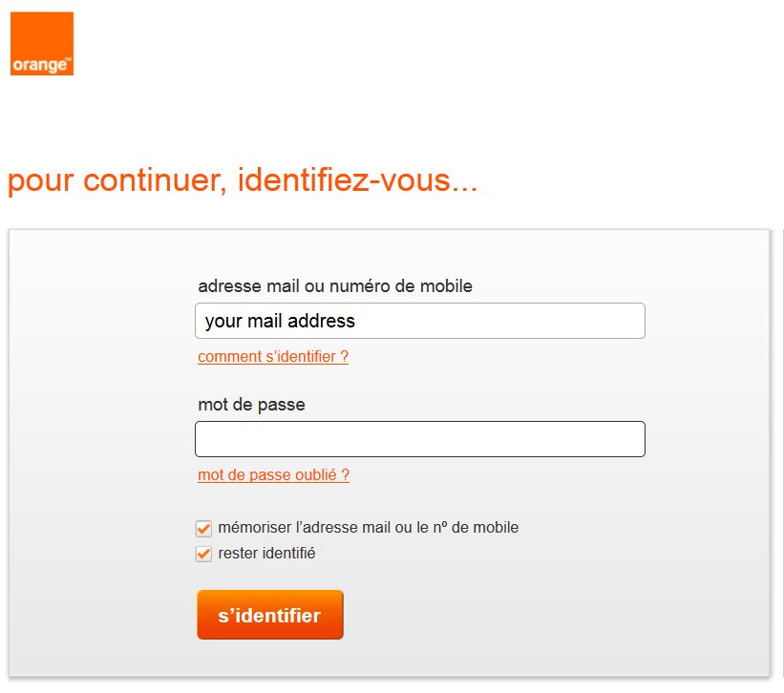Image resolution: width=784 pixels, height=693 pixels.
Task: Click the "rester identifié" label text
Action: (x=266, y=553)
